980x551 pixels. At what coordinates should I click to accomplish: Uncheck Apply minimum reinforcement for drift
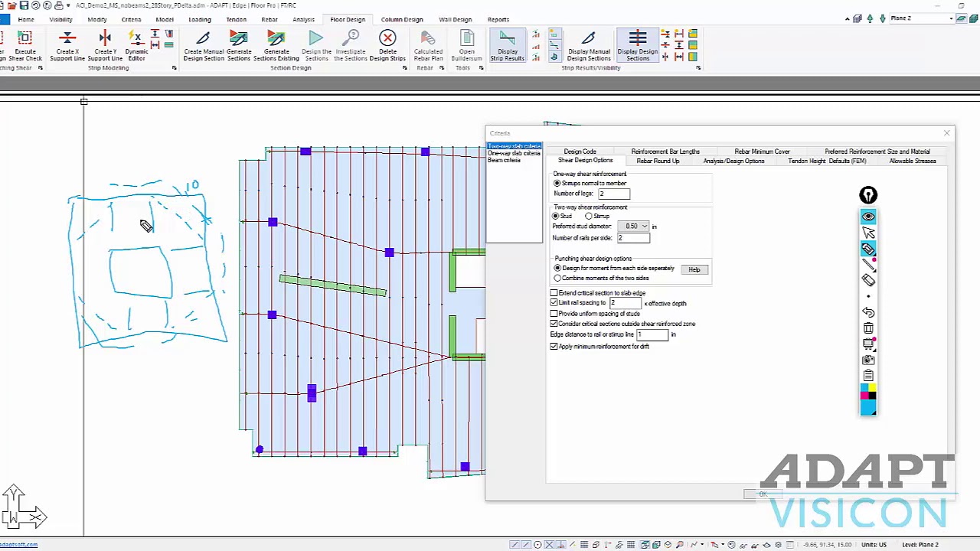pos(554,347)
